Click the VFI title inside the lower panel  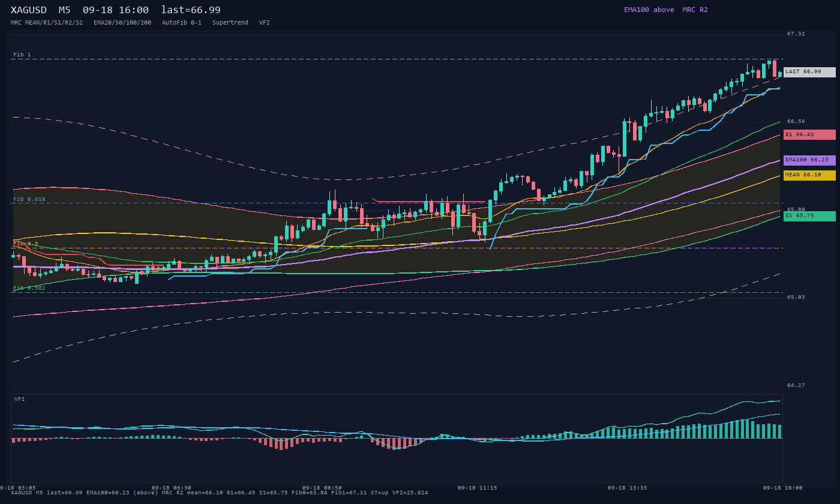[x=20, y=399]
